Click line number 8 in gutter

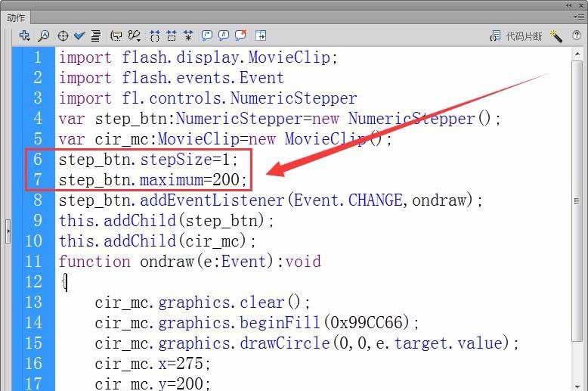pyautogui.click(x=38, y=200)
